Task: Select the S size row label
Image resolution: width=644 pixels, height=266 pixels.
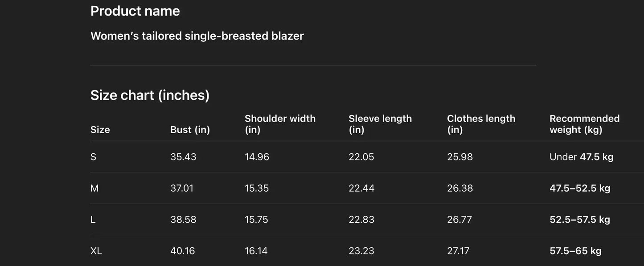Action: 94,157
